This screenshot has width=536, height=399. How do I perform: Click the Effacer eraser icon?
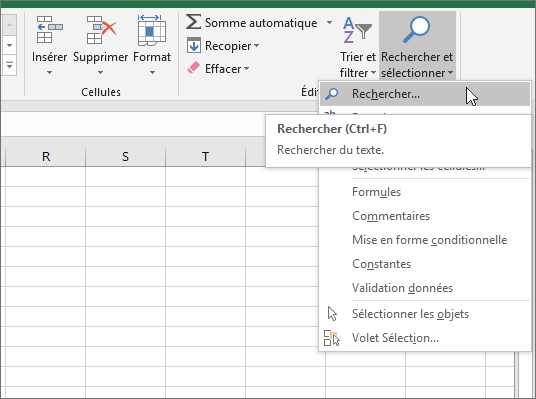coord(194,68)
